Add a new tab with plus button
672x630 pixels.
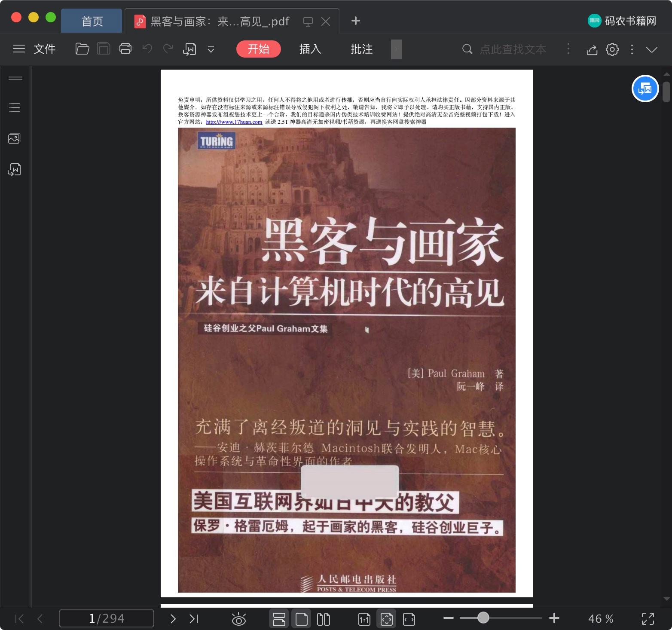[x=355, y=21]
